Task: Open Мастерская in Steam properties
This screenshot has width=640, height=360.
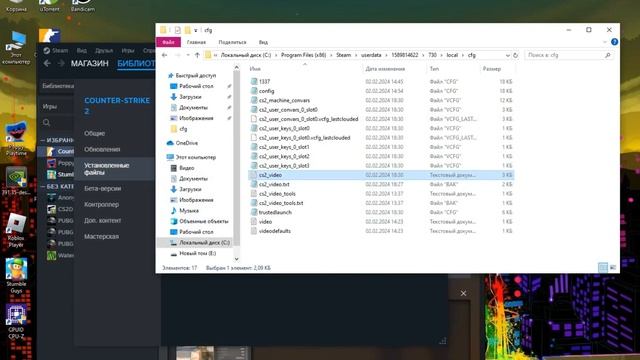Action: (101, 236)
